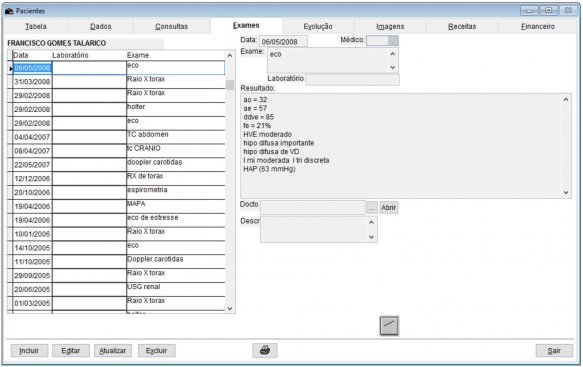Click the up arrow in Descr box

[x=371, y=222]
